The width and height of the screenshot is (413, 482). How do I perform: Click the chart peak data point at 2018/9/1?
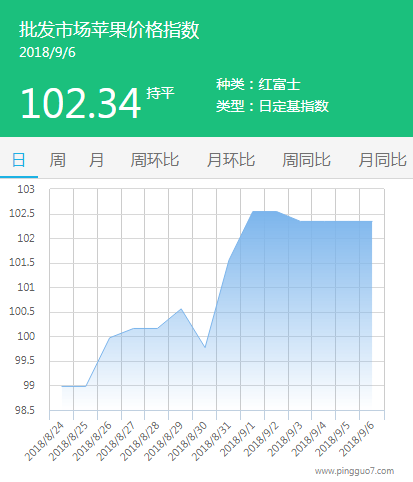pyautogui.click(x=252, y=211)
